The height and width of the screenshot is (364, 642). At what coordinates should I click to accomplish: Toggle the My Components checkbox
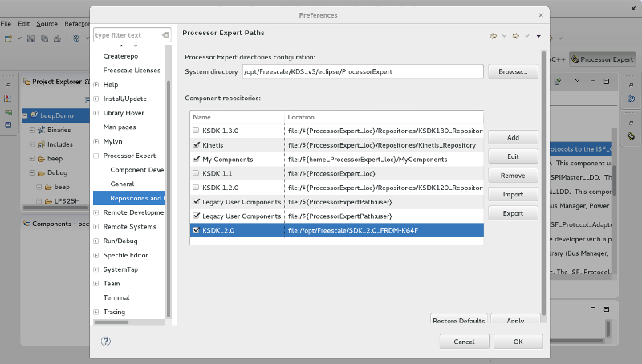click(x=196, y=159)
